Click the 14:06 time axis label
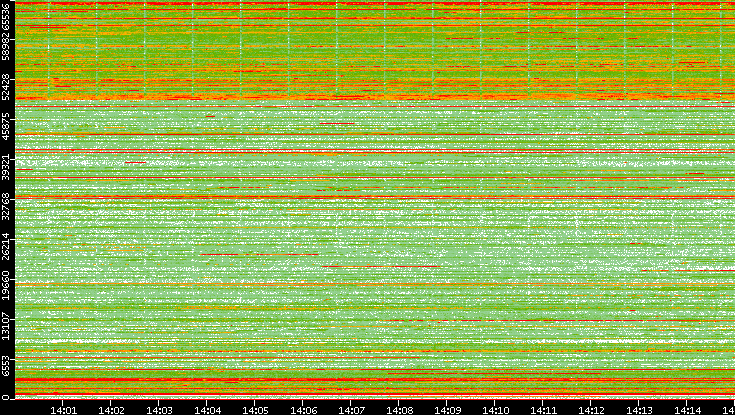735x415 pixels. coord(303,410)
